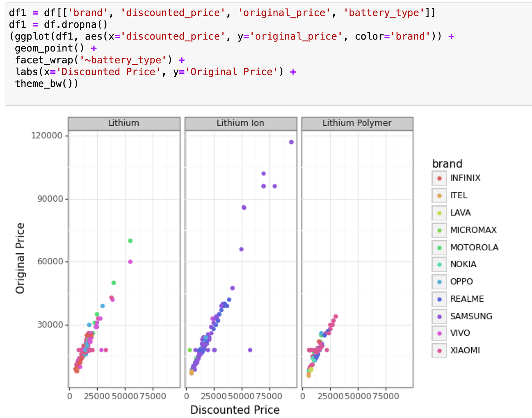Click the INFINIX legend color swatch
This screenshot has width=532, height=418.
(439, 178)
